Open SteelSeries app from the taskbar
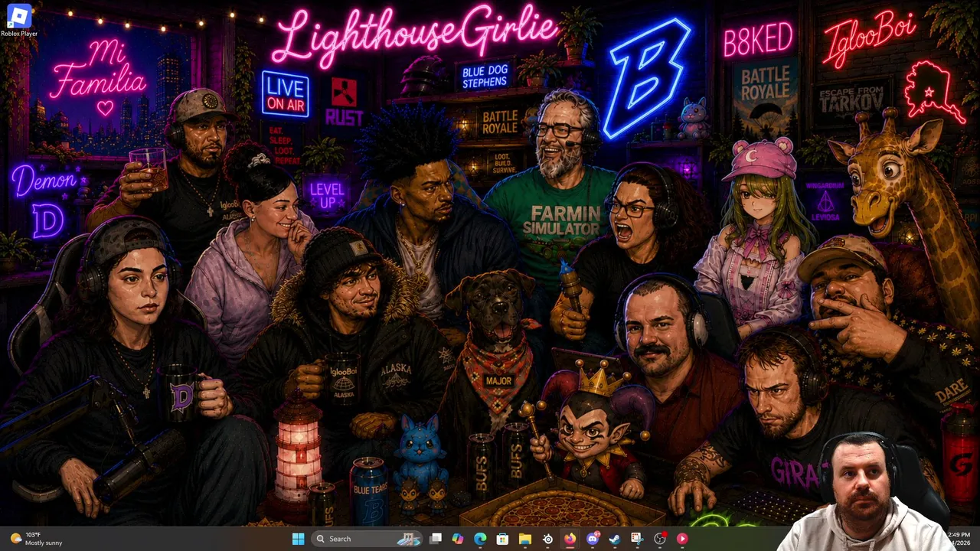 [547, 539]
